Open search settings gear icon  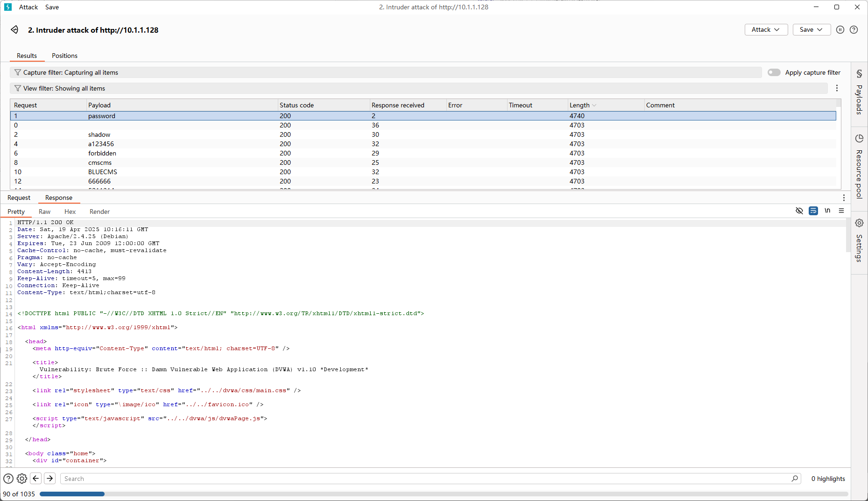pos(22,479)
